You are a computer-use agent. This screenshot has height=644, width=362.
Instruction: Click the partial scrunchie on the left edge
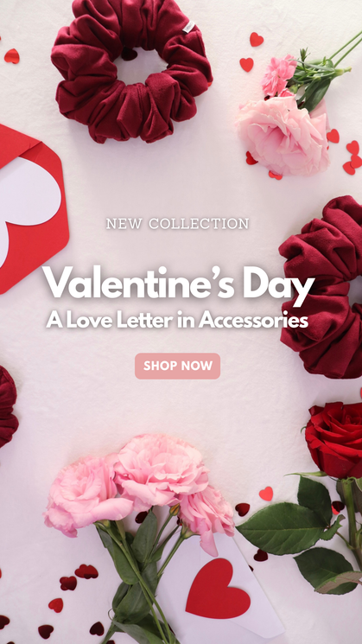point(8,406)
